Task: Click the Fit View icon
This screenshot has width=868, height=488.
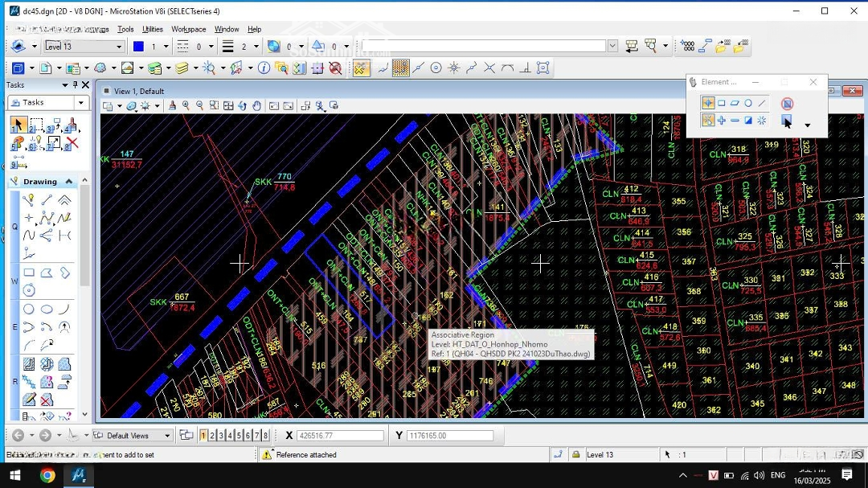Action: (228, 106)
